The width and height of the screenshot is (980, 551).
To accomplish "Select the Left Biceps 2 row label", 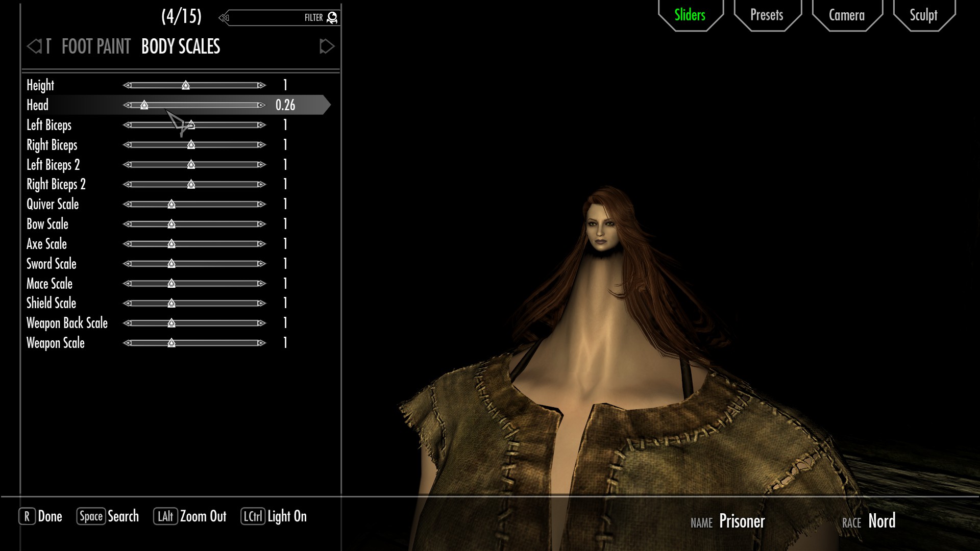I will click(53, 165).
